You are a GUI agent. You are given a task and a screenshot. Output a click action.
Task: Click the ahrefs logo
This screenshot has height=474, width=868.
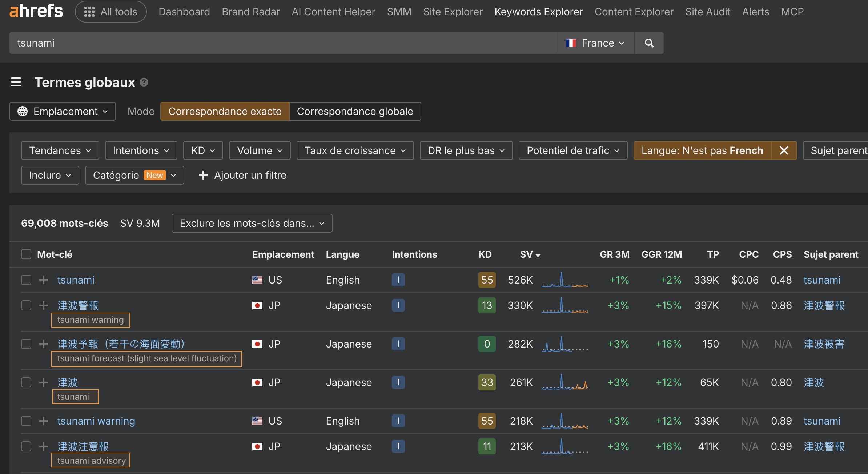click(x=35, y=11)
